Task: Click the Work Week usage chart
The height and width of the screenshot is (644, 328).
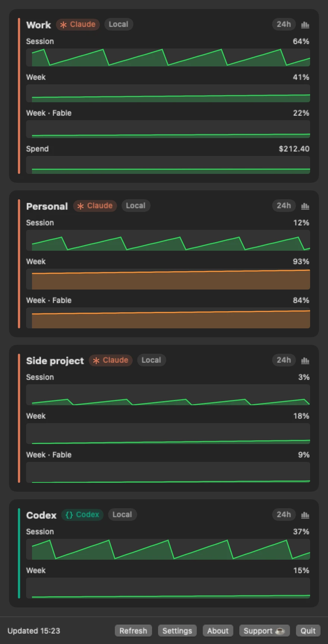Action: click(168, 93)
